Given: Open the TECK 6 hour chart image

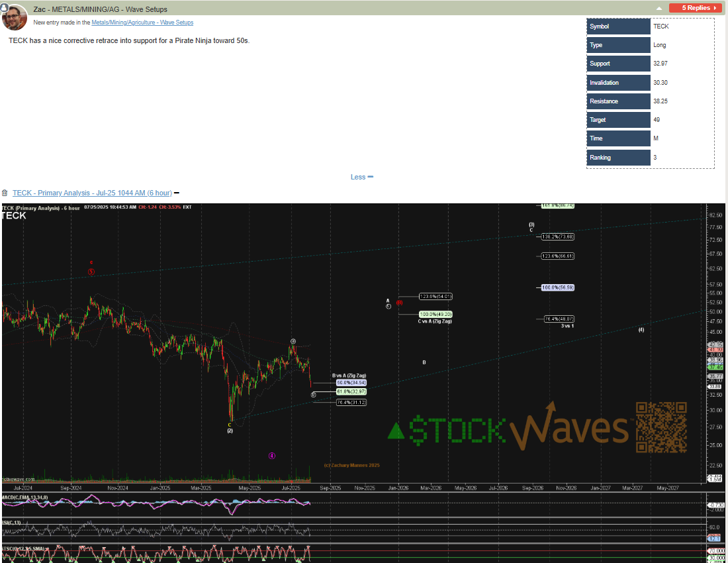Looking at the screenshot, I should 363,384.
